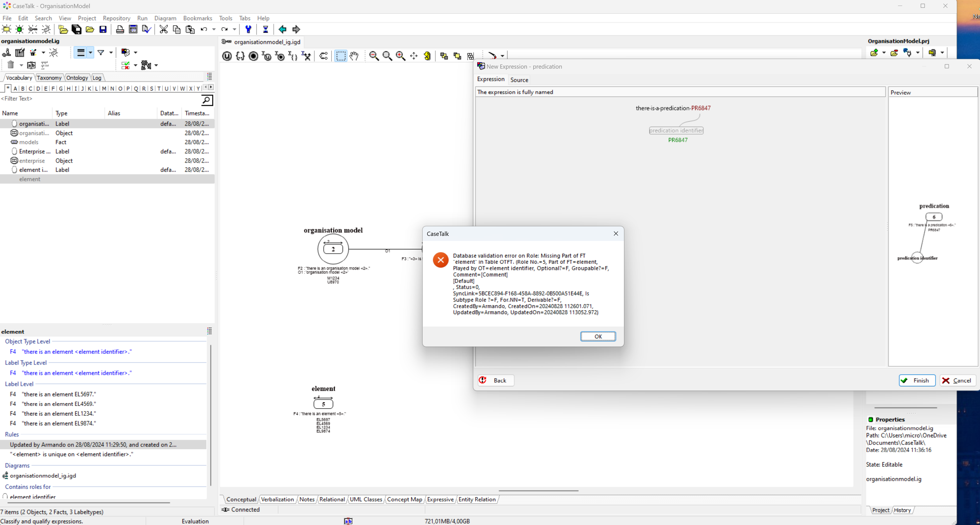Click the scissors Cut icon

[x=163, y=29]
